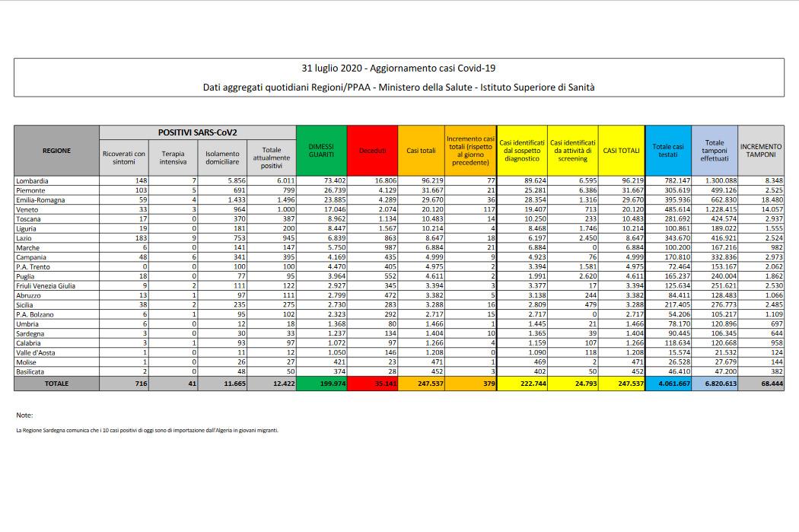
Task: Select the Veneto row label
Action: [x=27, y=210]
